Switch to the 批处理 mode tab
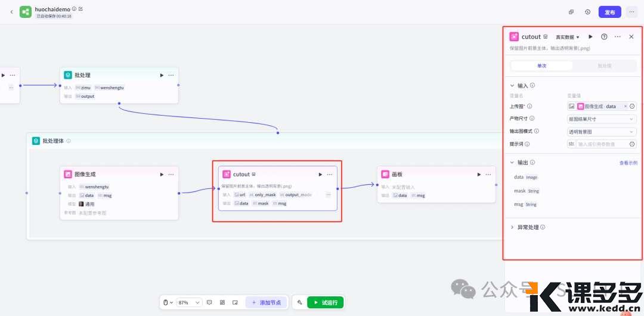Image resolution: width=644 pixels, height=316 pixels. click(x=604, y=66)
